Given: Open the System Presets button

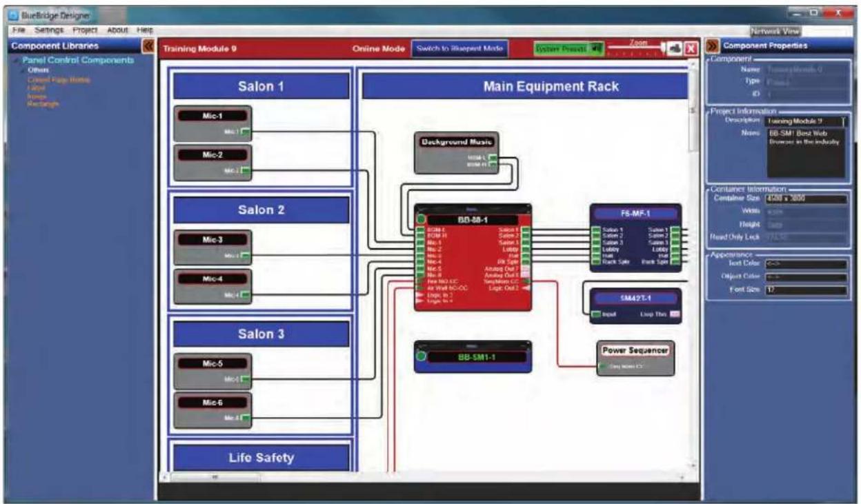Looking at the screenshot, I should click(x=568, y=49).
